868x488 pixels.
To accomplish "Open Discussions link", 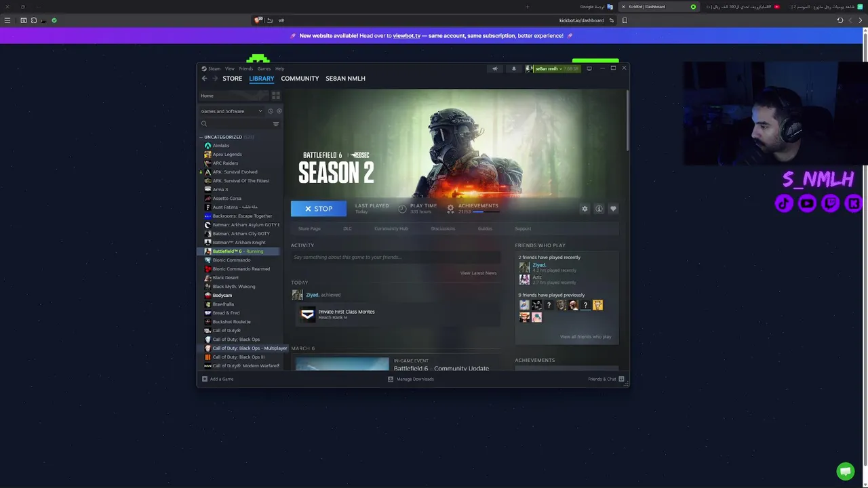I will (x=443, y=228).
